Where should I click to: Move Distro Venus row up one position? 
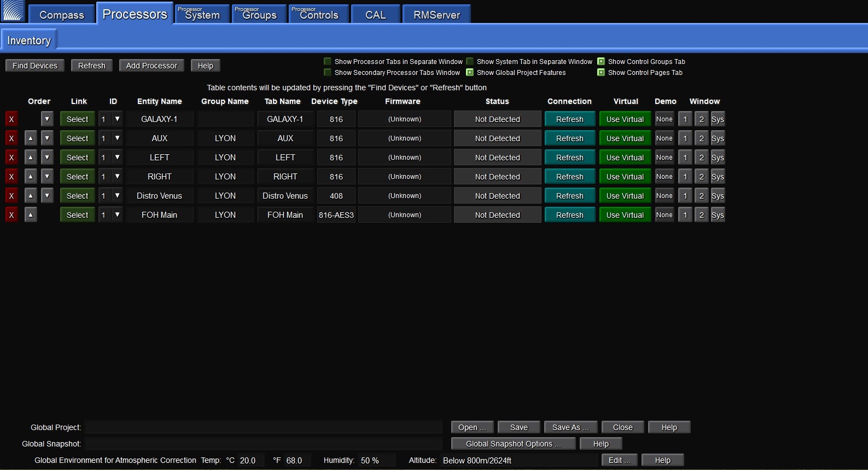click(x=31, y=196)
